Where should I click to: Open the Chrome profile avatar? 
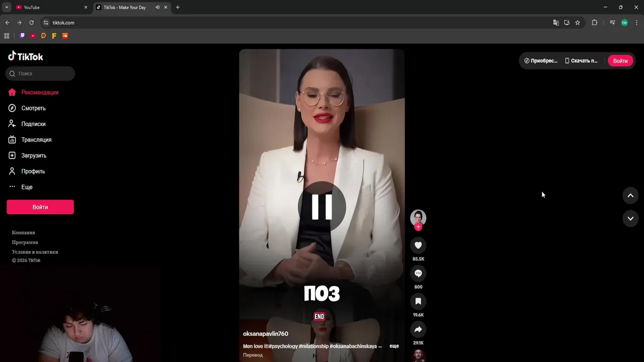coord(624,23)
